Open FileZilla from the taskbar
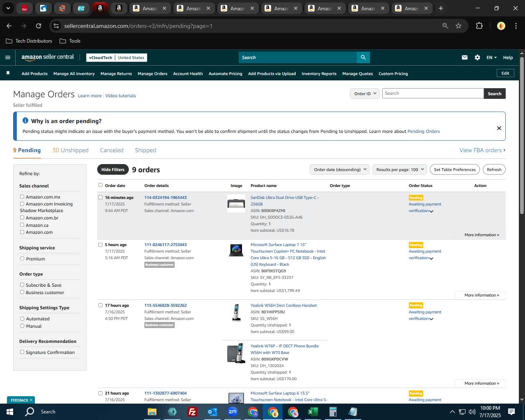This screenshot has height=420, width=525. (192, 412)
